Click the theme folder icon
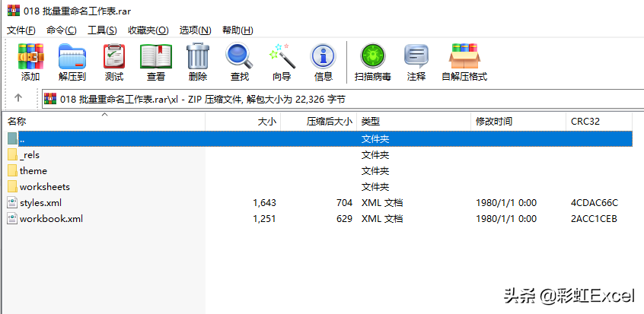Viewport: 644px width, 314px height. point(12,171)
